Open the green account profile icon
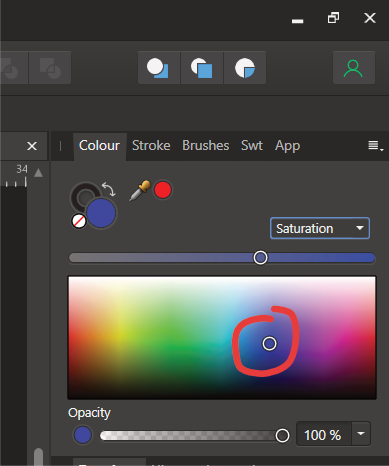 click(x=354, y=68)
